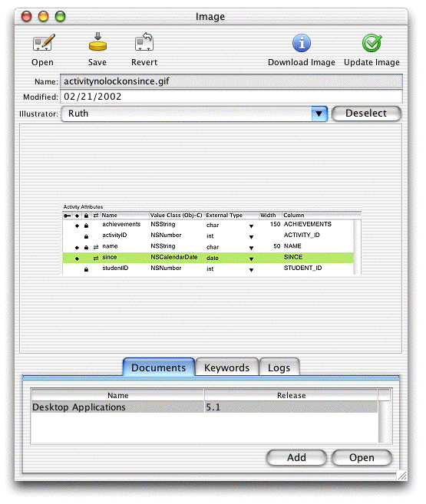Click the image preview of the attributes table
Image resolution: width=426 pixels, height=504 pixels.
tap(212, 239)
